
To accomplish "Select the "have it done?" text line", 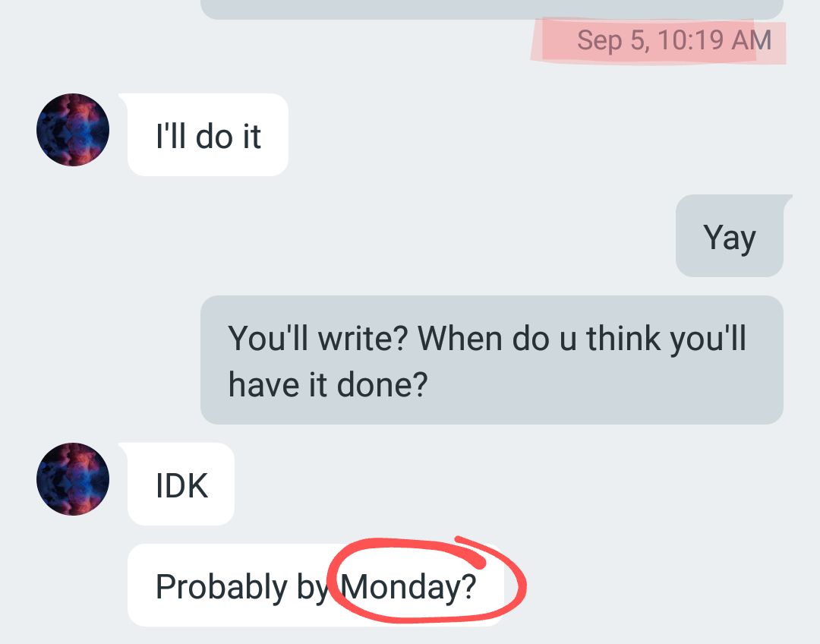I will coord(328,384).
